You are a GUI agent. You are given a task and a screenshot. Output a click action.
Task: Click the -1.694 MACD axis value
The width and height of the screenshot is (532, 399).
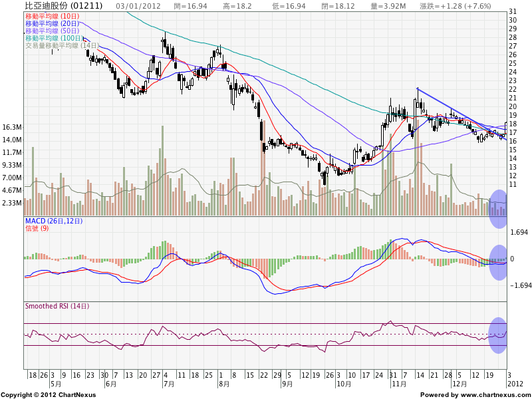click(x=521, y=286)
